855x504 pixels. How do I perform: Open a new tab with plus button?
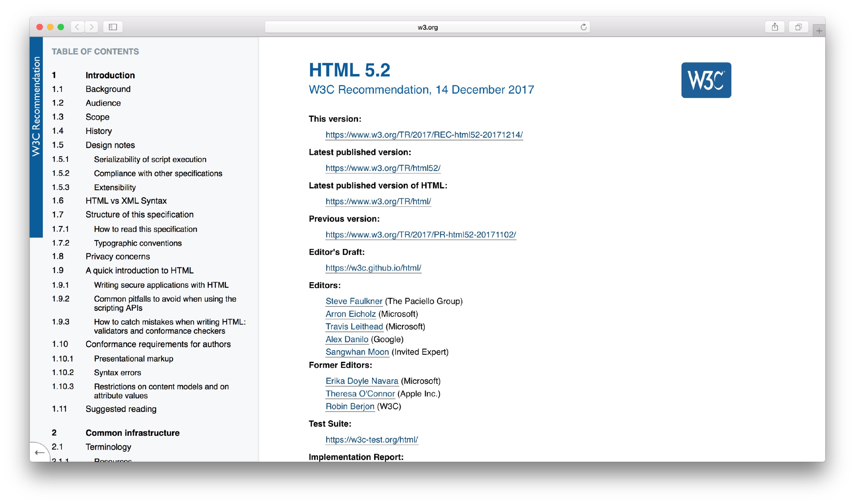coord(819,31)
